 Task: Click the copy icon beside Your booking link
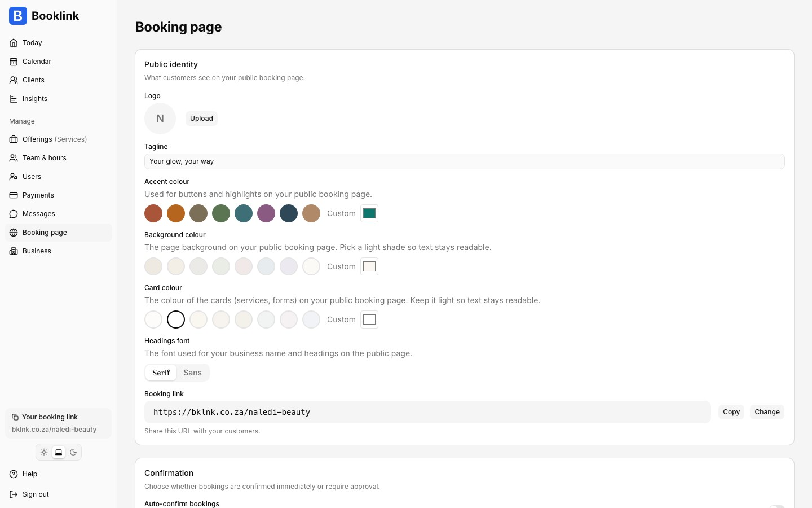[x=15, y=417]
